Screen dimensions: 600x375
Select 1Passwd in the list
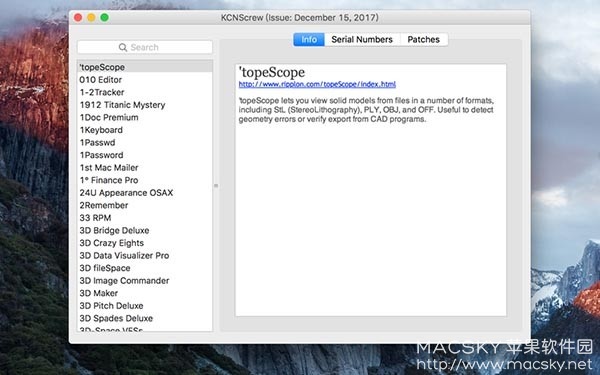coord(145,143)
